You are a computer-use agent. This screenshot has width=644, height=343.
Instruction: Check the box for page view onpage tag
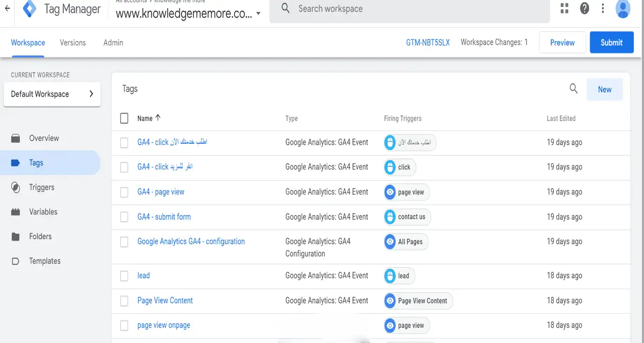[x=124, y=326]
